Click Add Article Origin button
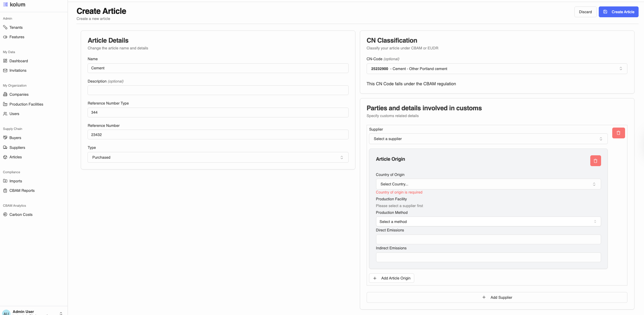 click(x=392, y=278)
